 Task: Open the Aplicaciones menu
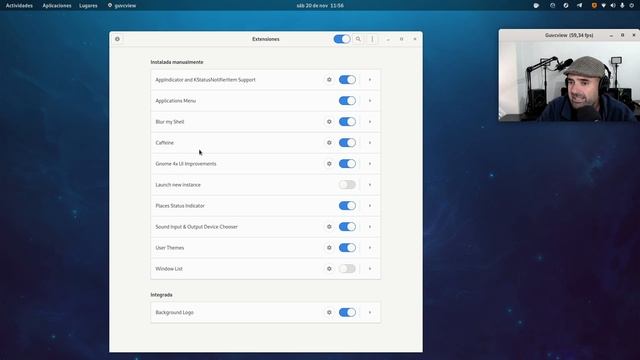click(57, 6)
